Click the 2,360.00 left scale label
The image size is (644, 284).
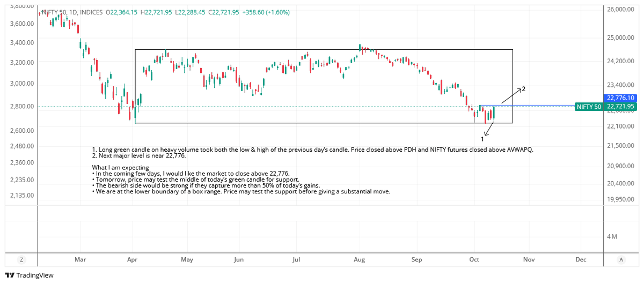(x=21, y=162)
